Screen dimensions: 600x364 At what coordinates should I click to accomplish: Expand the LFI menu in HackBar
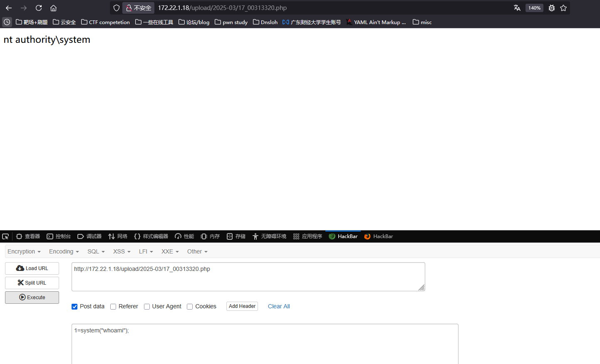[146, 251]
